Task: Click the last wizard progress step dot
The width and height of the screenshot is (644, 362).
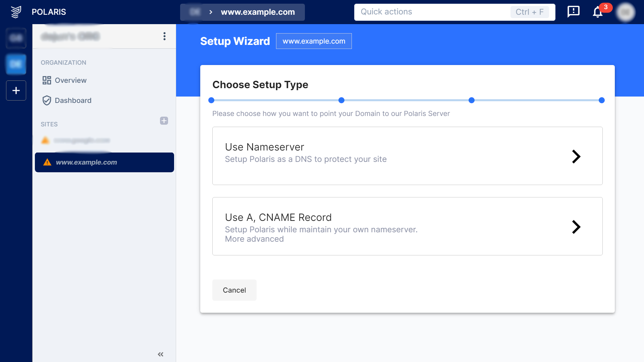Action: [602, 100]
